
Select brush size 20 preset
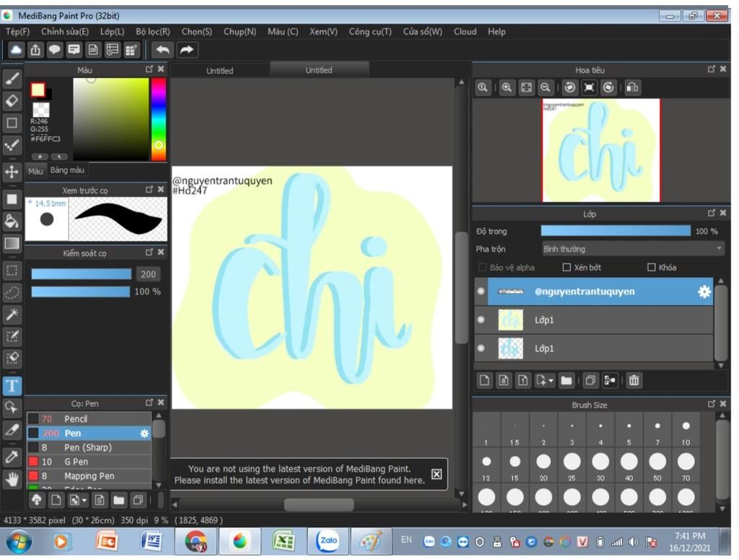pos(543,465)
